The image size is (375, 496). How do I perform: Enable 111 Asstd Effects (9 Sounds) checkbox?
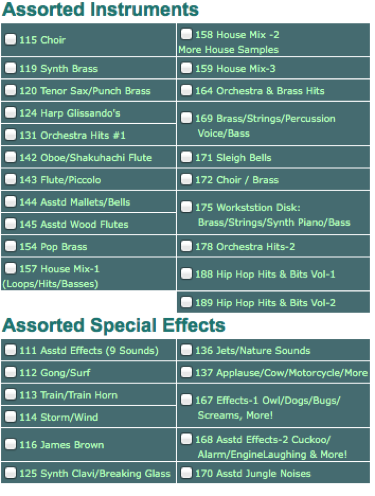[11, 350]
